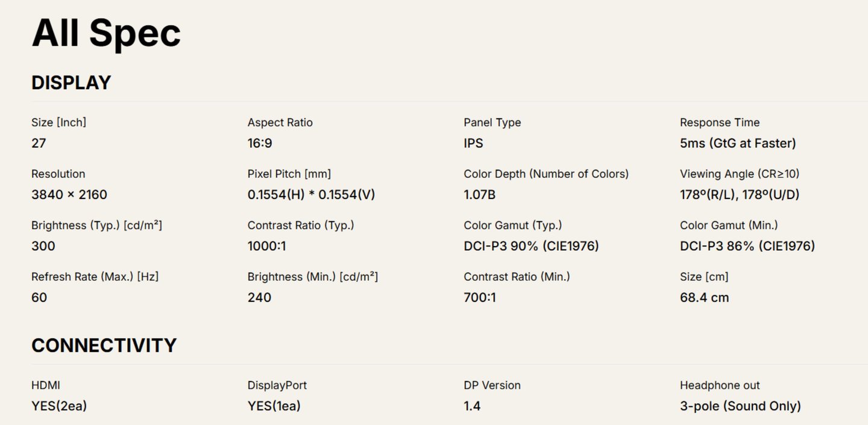Select the Viewing Angle 178º(R/L), 178º(U/D) text
Image resolution: width=868 pixels, height=425 pixels.
(x=740, y=195)
